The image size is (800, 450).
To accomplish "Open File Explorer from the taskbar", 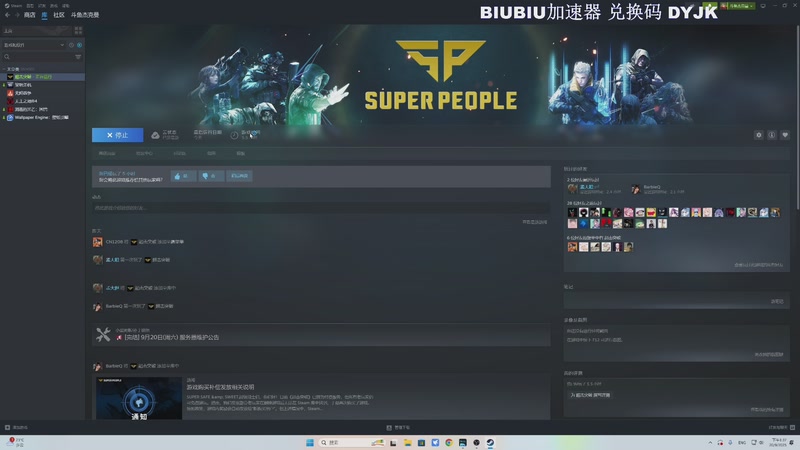I will pyautogui.click(x=408, y=442).
